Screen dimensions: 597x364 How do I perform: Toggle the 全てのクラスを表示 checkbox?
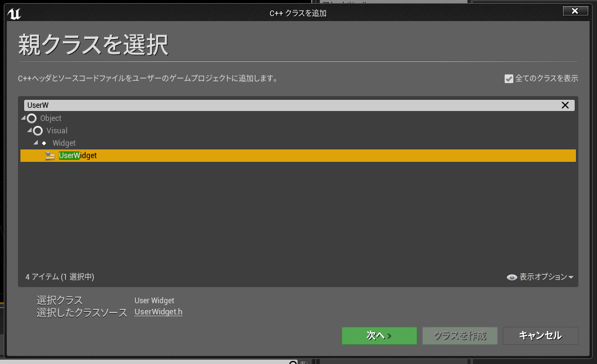pyautogui.click(x=509, y=78)
